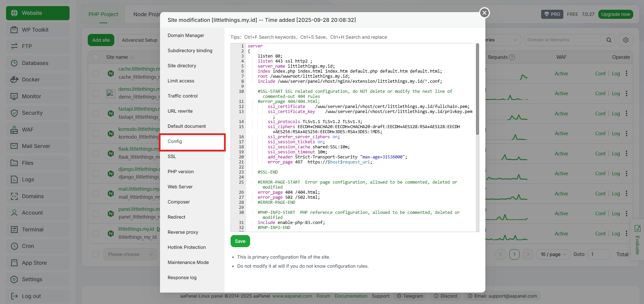Image resolution: width=644 pixels, height=304 pixels.
Task: Save the configuration file
Action: [240, 241]
